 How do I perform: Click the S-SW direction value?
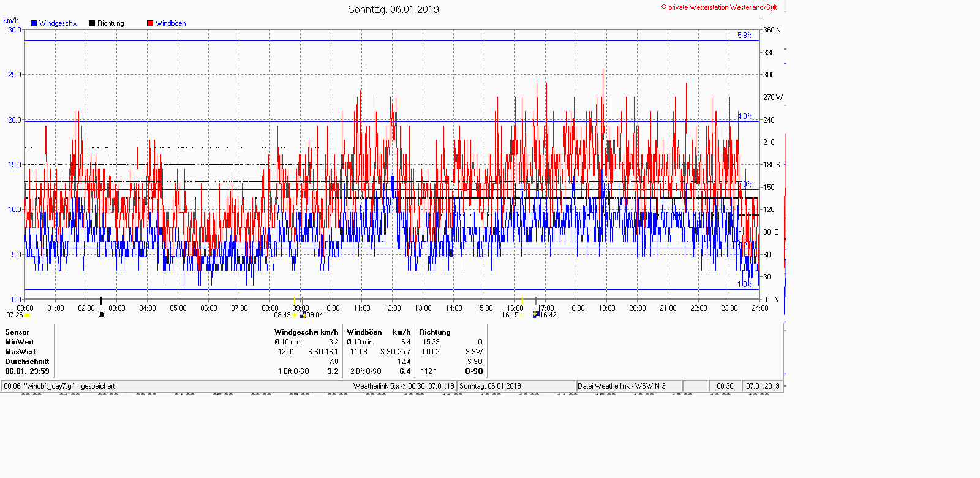(474, 352)
